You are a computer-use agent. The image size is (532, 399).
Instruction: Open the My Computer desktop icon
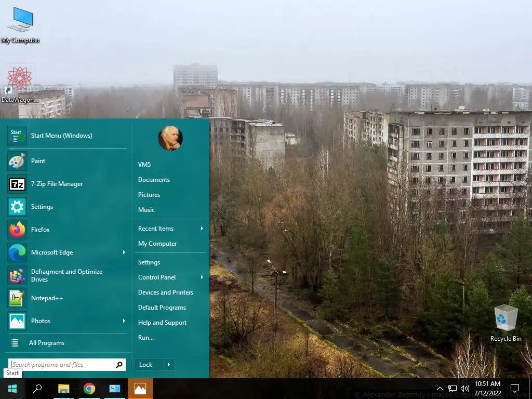tap(20, 25)
